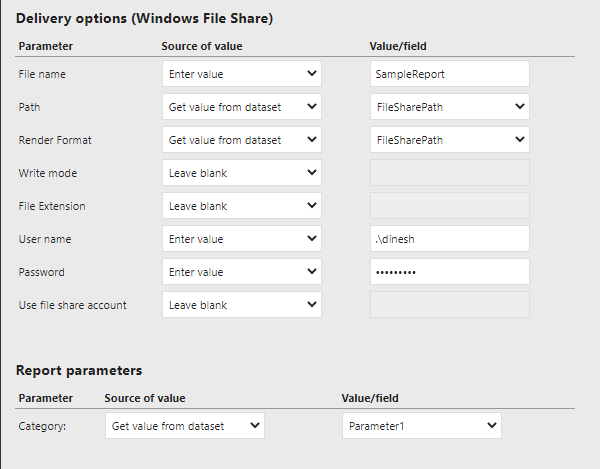
Task: Click the disabled File Extension value field
Action: (x=449, y=206)
